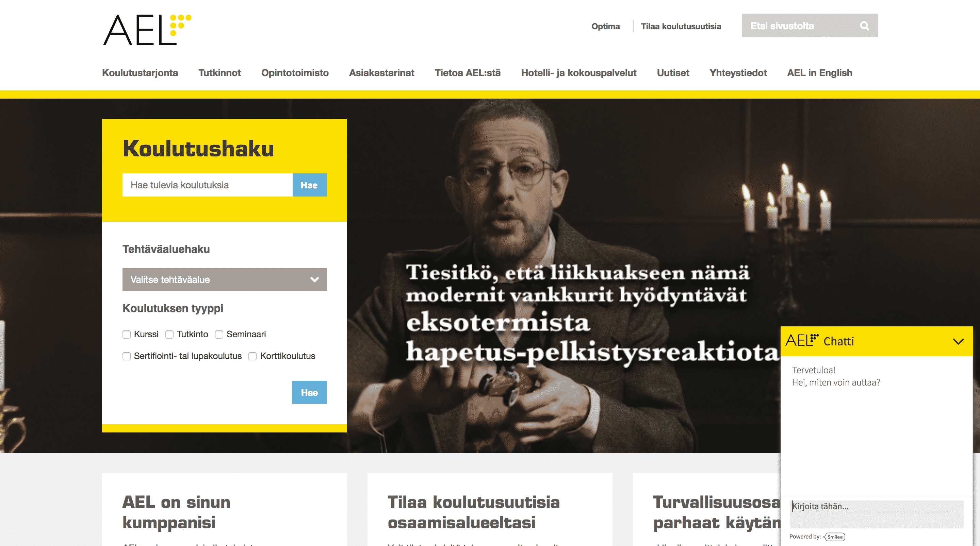Select the Sertifiointi- tai lupakoulutus checkbox
This screenshot has width=980, height=546.
click(127, 356)
